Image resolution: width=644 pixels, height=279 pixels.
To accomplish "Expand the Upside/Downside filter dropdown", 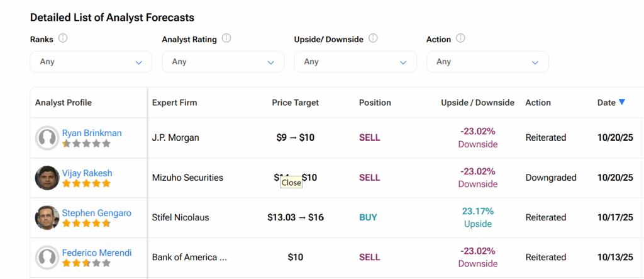I will click(355, 62).
